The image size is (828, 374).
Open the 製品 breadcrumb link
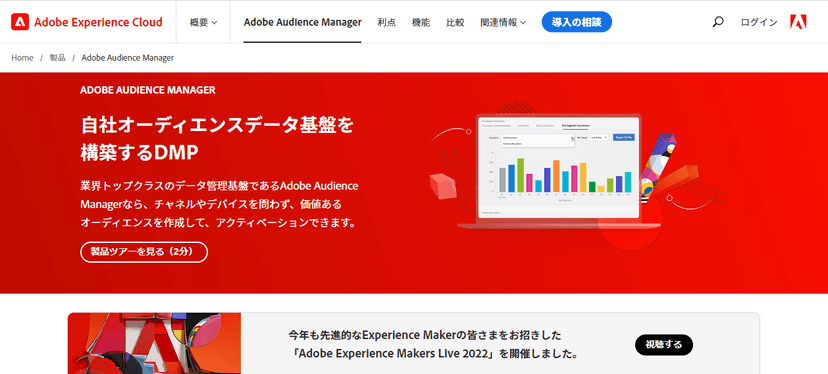click(58, 58)
